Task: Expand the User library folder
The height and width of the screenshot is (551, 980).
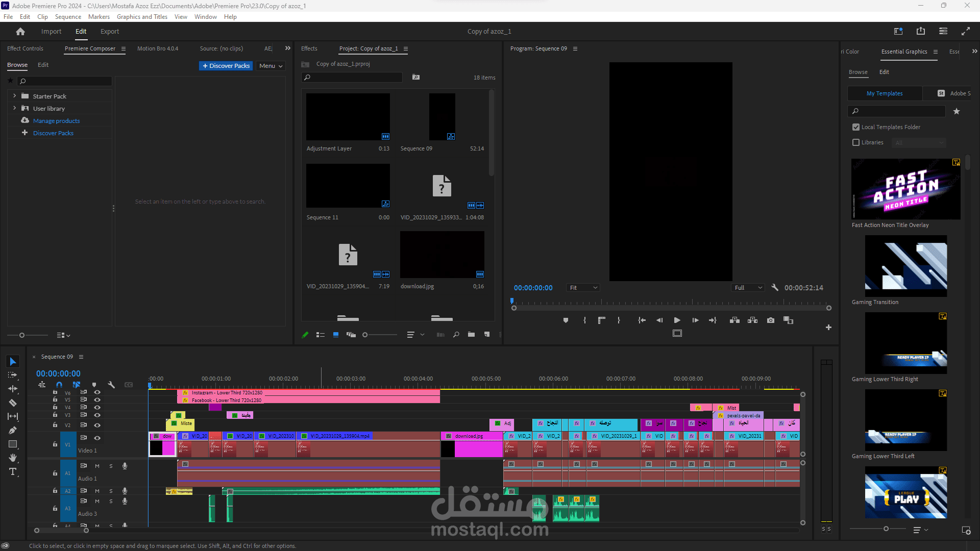Action: [x=14, y=108]
